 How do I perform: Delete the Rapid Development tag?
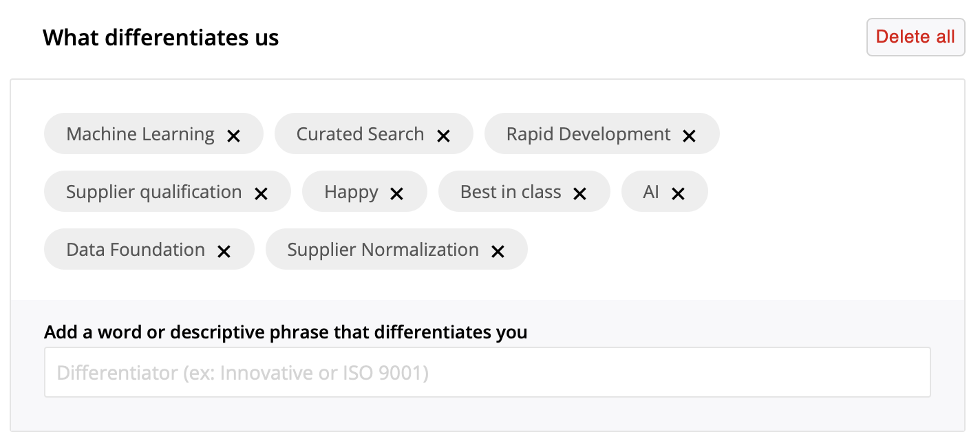coord(690,136)
